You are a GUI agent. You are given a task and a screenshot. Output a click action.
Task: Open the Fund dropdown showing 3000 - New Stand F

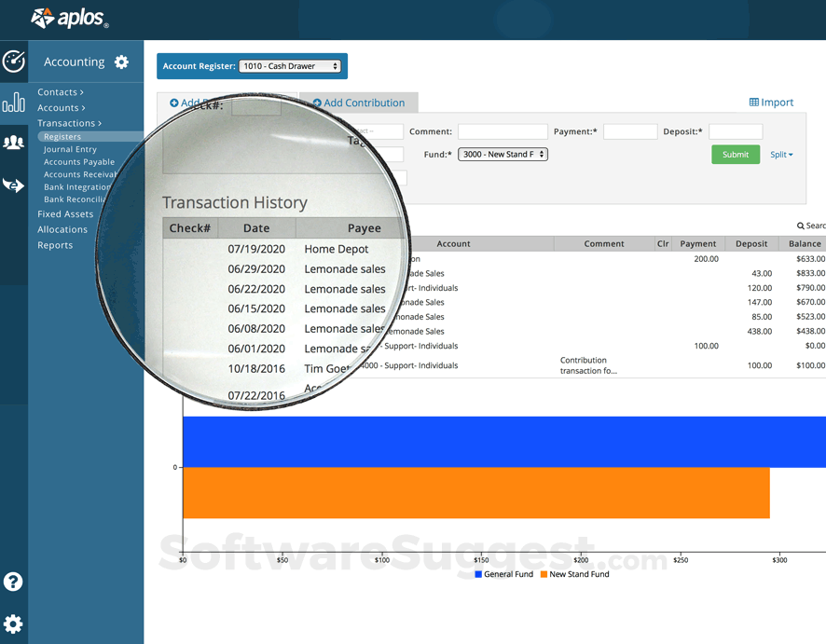click(502, 154)
